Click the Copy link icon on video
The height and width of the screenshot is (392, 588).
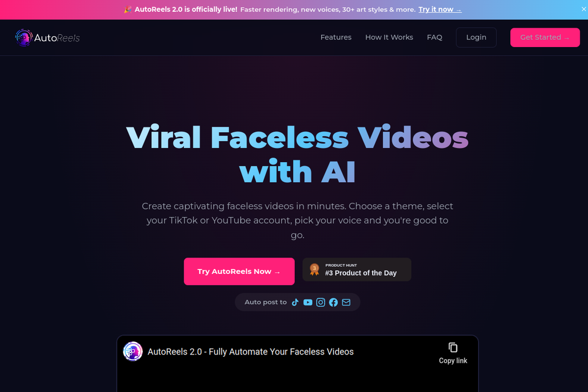coord(453,347)
